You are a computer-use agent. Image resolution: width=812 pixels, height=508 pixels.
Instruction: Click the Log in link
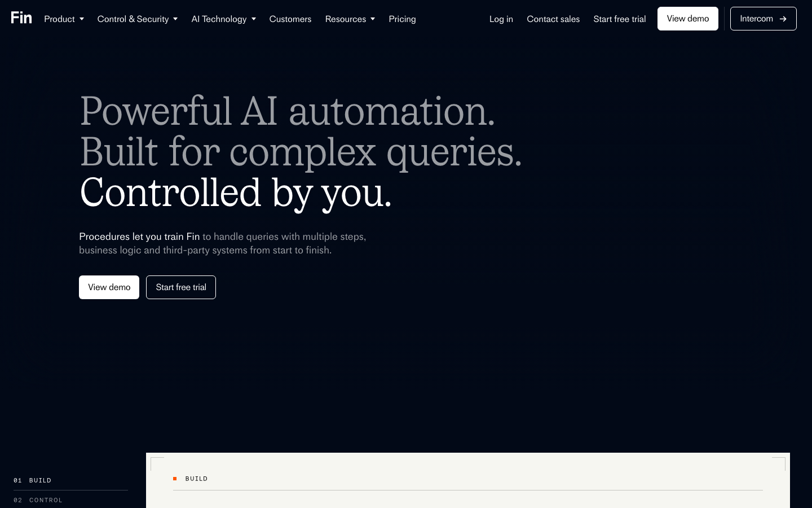pos(501,19)
